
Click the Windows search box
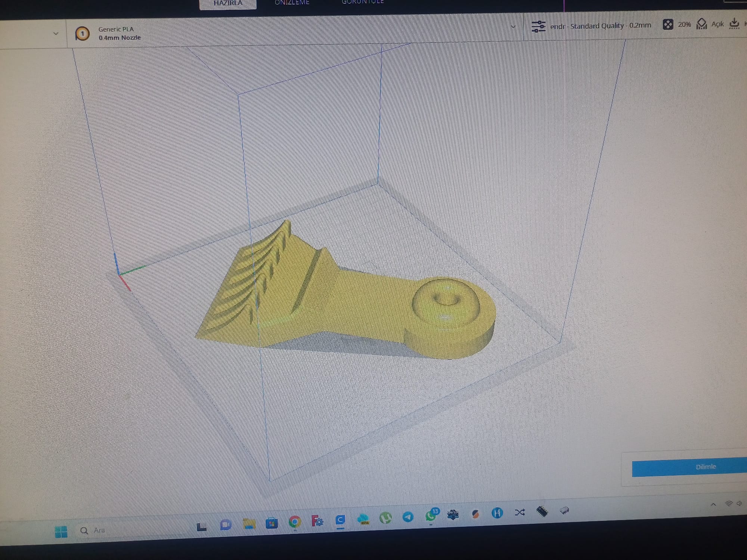pyautogui.click(x=99, y=530)
